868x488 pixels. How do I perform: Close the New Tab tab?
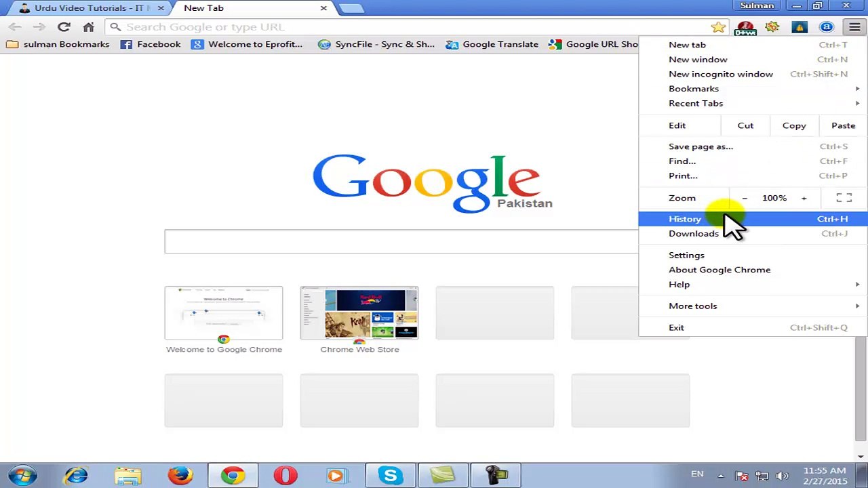323,8
